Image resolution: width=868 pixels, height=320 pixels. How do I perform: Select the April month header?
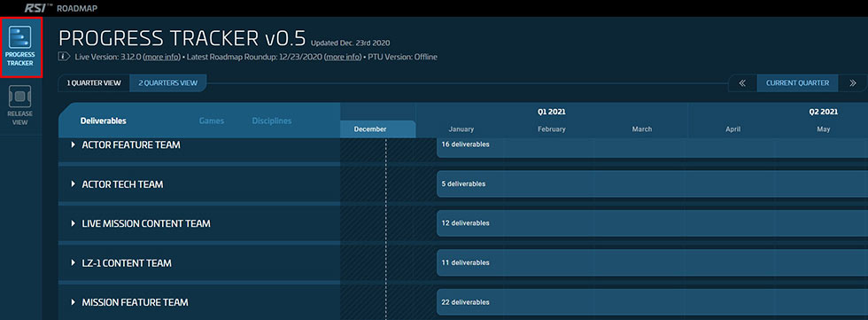(x=733, y=129)
